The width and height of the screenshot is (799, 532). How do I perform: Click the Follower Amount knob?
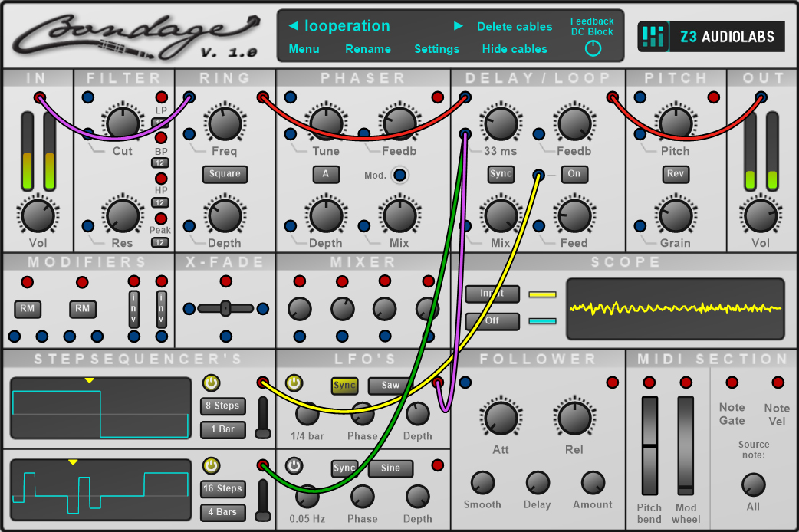(x=593, y=483)
